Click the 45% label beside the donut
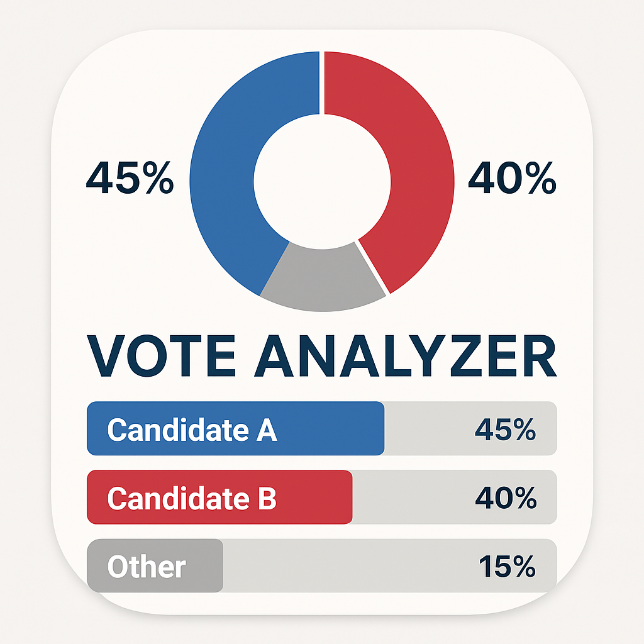 pos(130,177)
